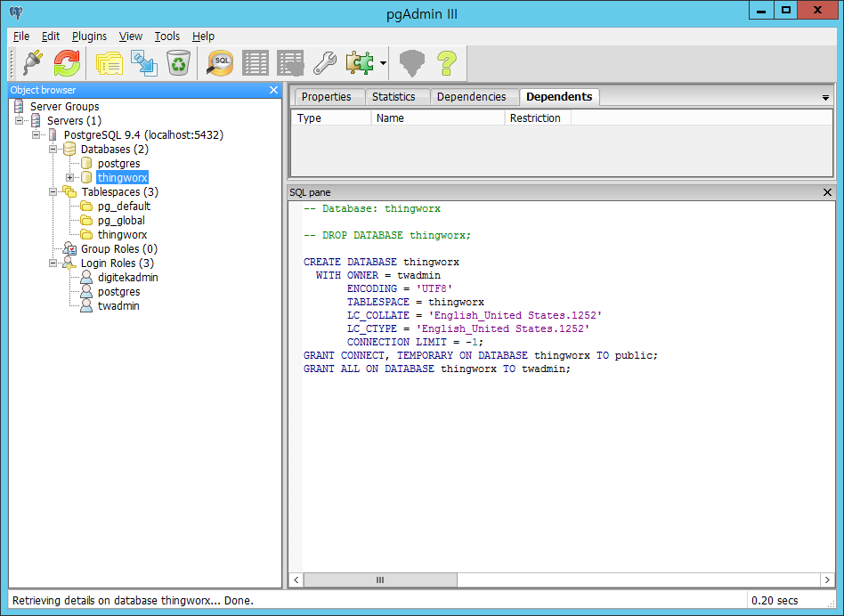The width and height of the screenshot is (844, 616).
Task: Click the Drop object recycle bin icon
Action: [x=178, y=63]
